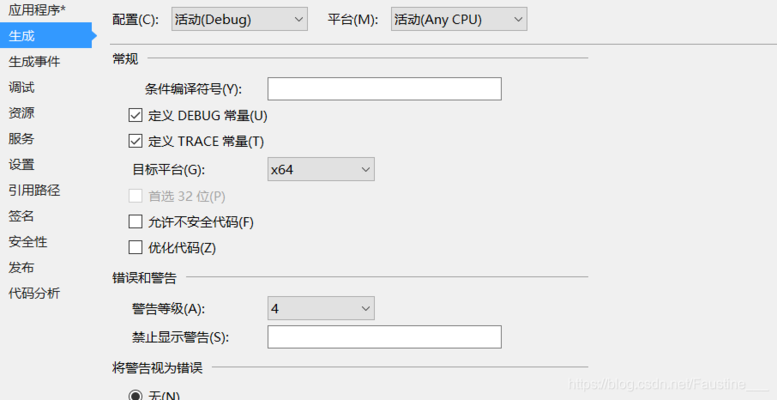The image size is (777, 400).
Task: Check the 优化代码 option
Action: point(136,248)
